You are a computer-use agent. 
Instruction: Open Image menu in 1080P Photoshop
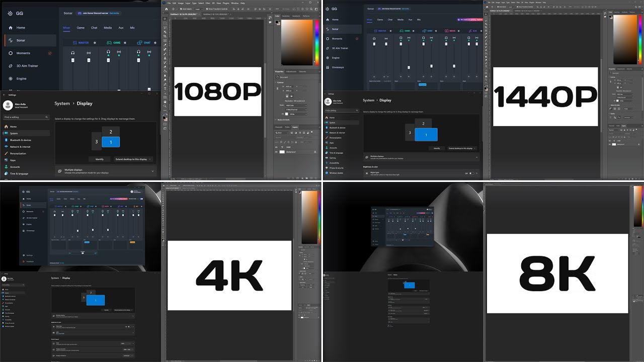[x=181, y=3]
